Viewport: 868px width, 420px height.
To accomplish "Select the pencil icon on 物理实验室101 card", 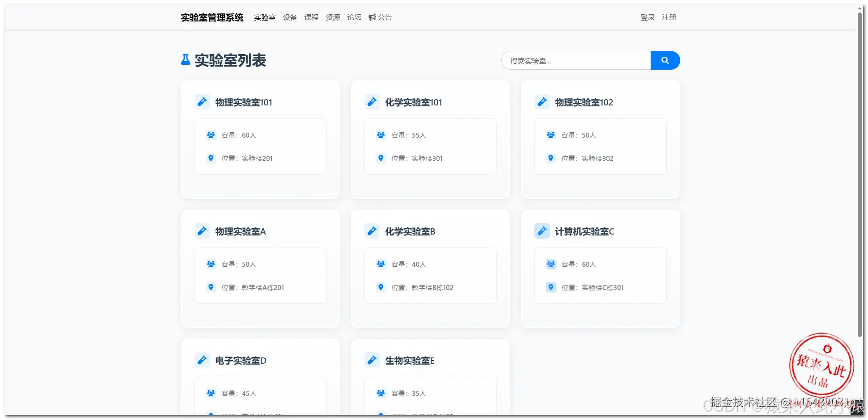I will [x=202, y=102].
